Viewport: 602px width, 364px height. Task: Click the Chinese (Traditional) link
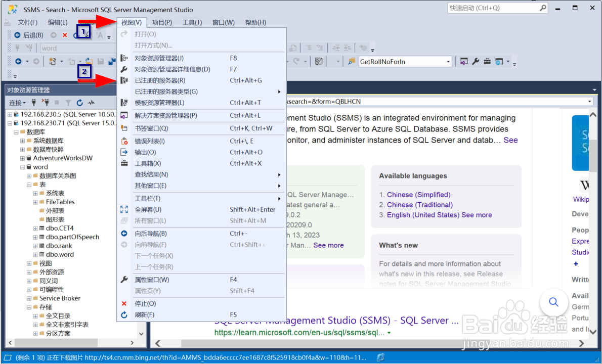click(420, 205)
